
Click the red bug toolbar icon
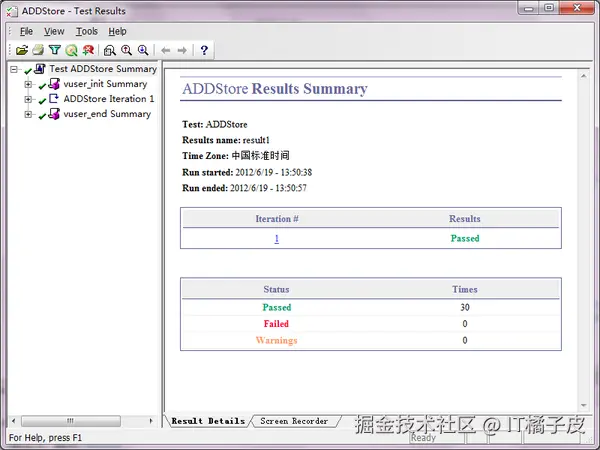click(88, 50)
